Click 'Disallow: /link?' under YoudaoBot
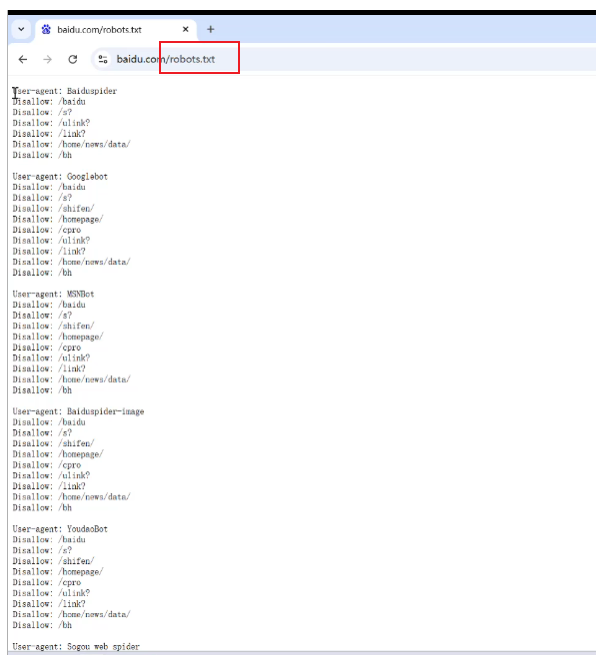 tap(49, 604)
